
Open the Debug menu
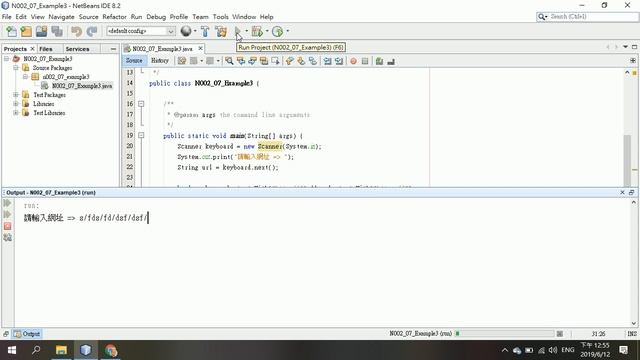[156, 17]
